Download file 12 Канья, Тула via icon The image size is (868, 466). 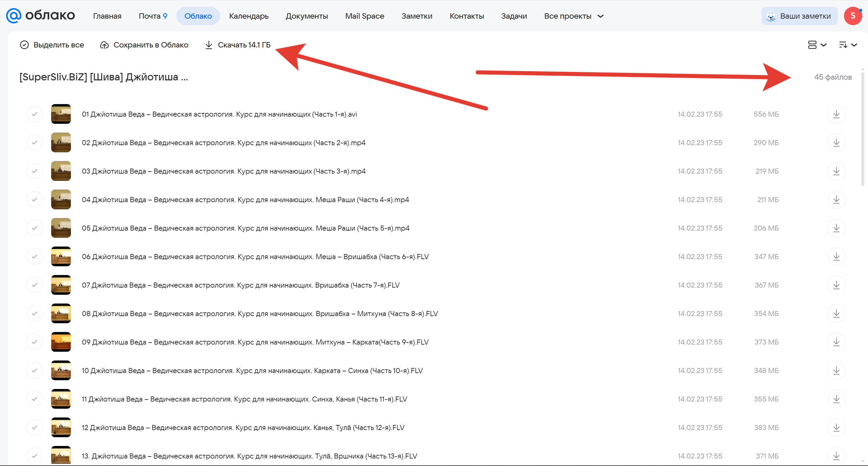coord(836,428)
